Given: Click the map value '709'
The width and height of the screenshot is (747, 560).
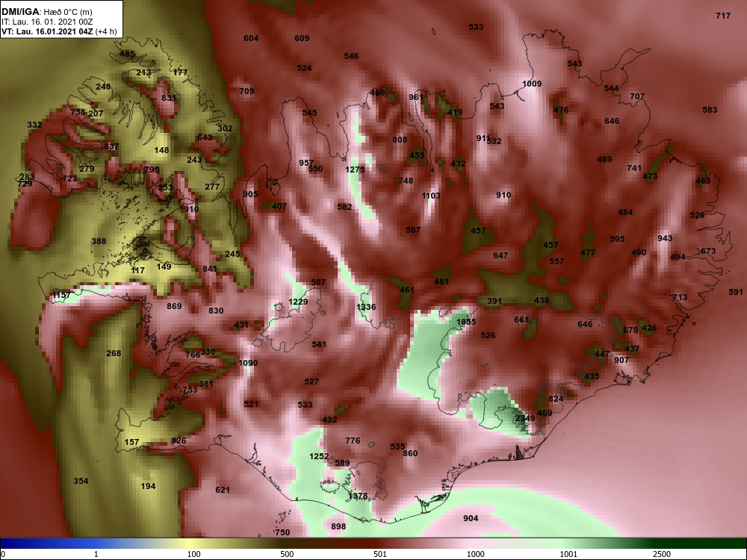Looking at the screenshot, I should [247, 91].
